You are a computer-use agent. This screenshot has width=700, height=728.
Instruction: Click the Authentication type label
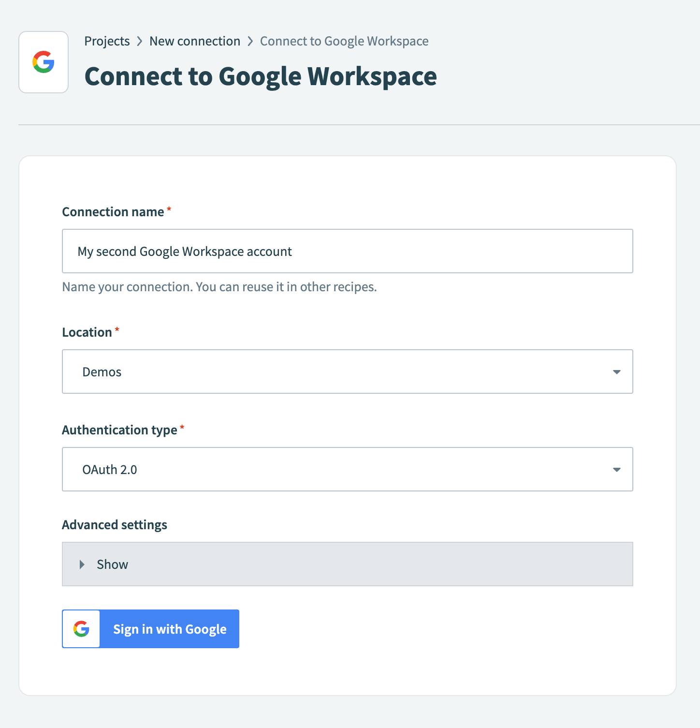[119, 430]
